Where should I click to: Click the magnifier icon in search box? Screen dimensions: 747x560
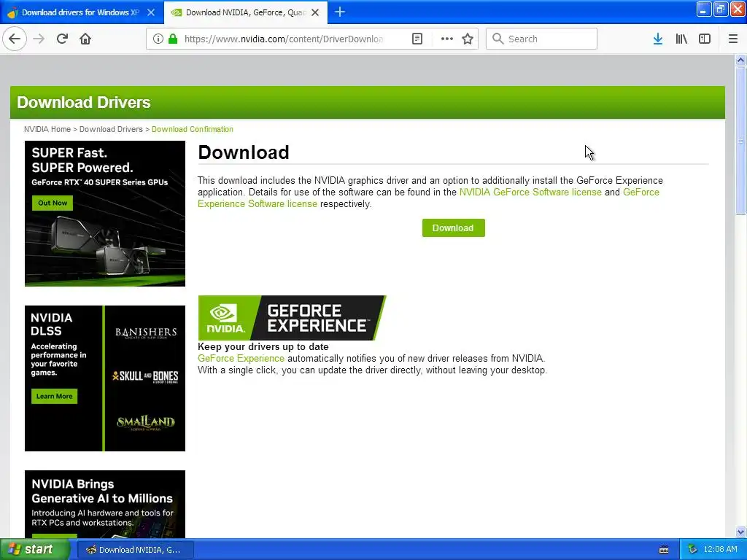tap(498, 39)
